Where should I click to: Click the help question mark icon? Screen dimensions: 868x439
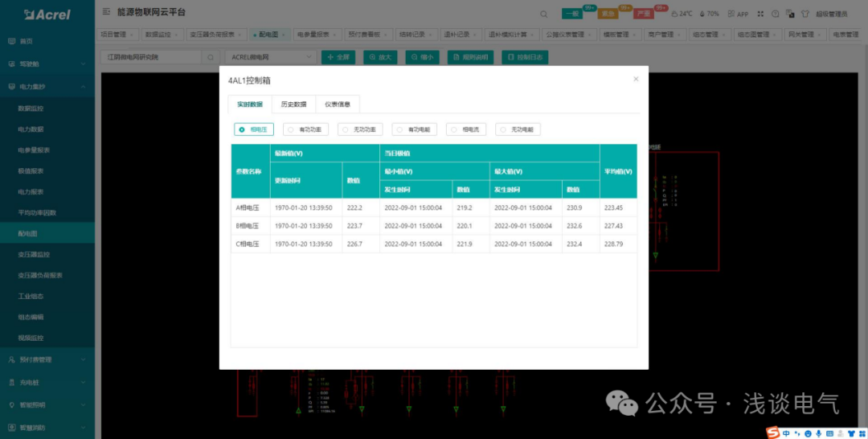(x=775, y=14)
